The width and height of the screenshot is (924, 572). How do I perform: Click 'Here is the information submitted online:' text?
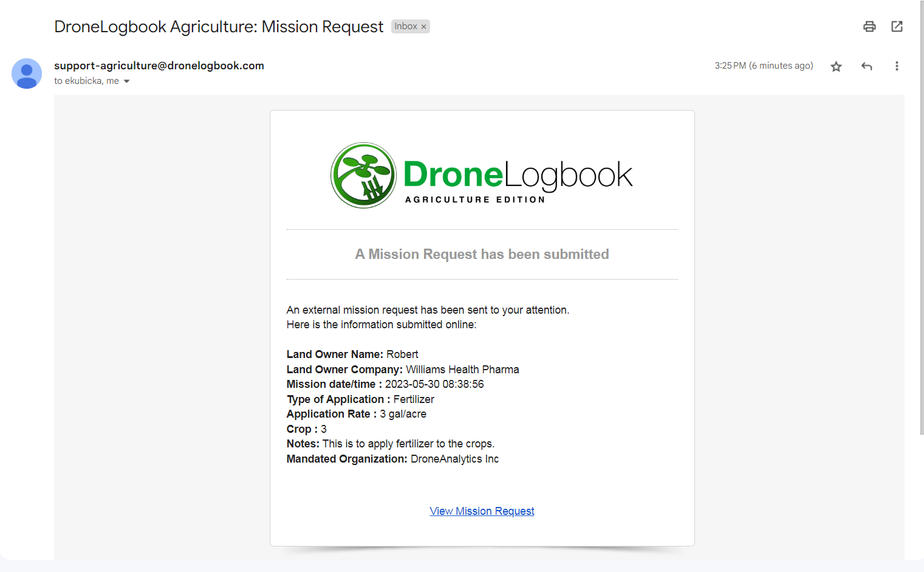coord(382,325)
